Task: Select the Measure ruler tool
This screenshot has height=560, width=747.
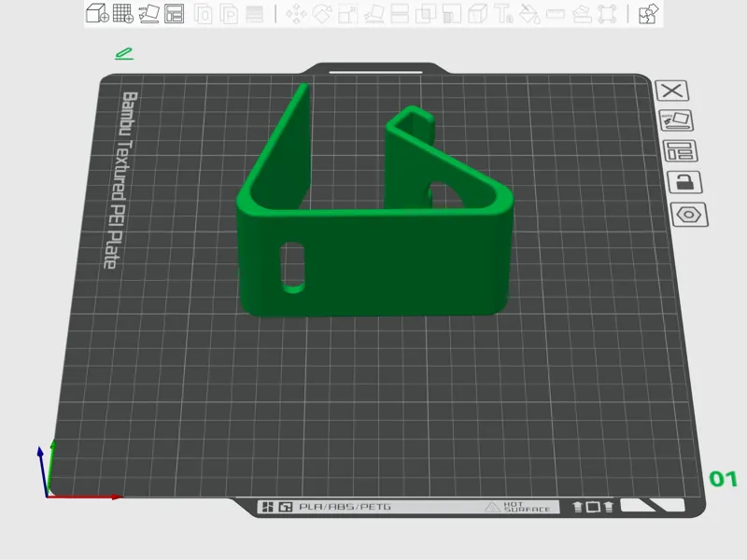Action: point(555,14)
